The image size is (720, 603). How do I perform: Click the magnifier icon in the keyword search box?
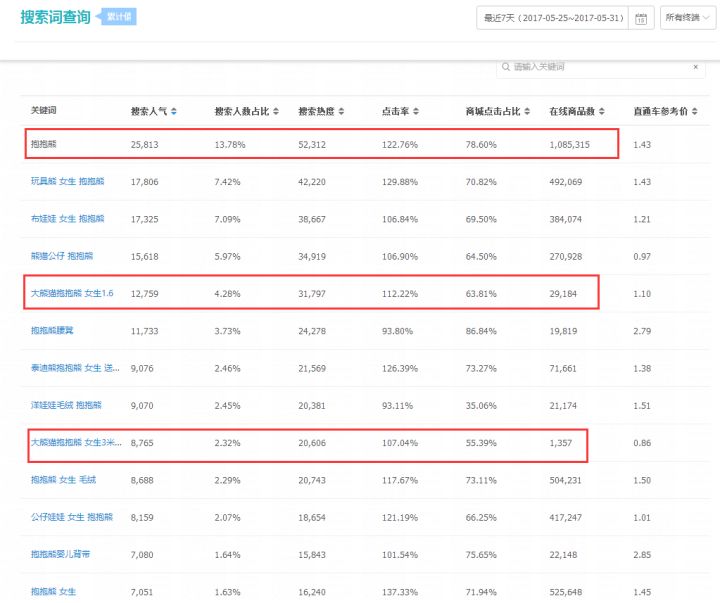tap(506, 67)
